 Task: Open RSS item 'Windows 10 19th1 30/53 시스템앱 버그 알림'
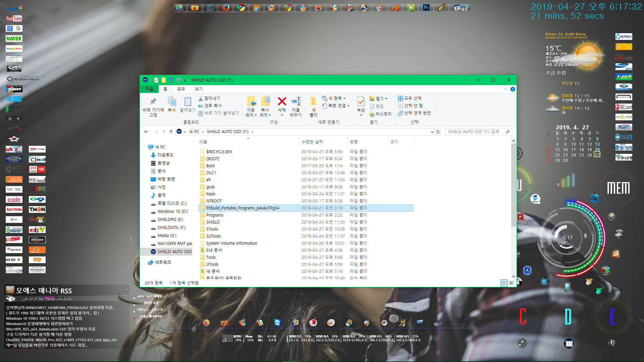[x=44, y=318]
